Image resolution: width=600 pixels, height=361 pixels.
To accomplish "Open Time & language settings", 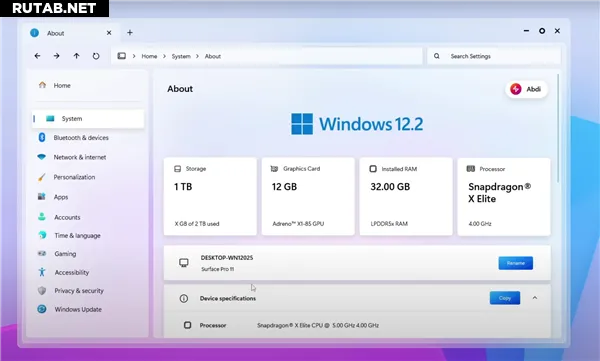I will pos(88,235).
